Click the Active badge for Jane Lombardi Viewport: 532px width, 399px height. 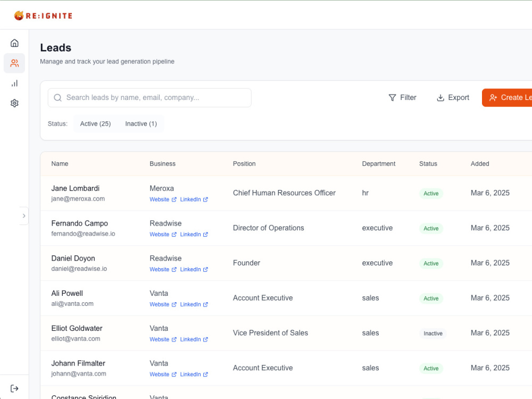click(x=431, y=194)
